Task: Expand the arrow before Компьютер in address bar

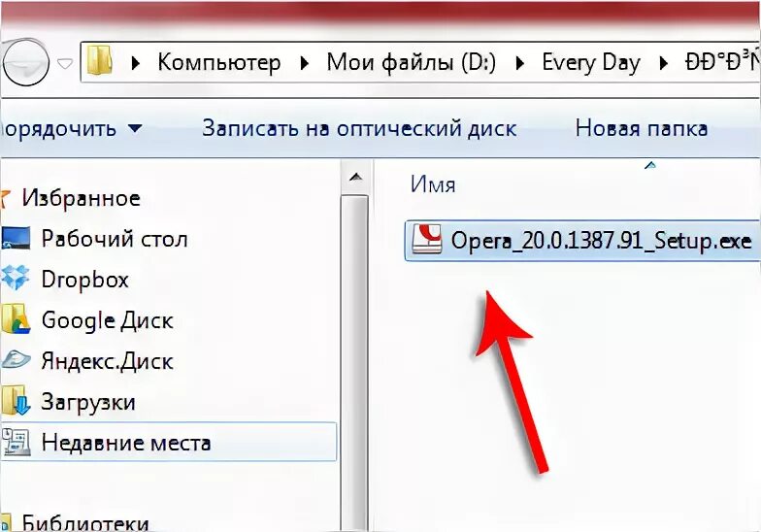Action: click(x=136, y=62)
